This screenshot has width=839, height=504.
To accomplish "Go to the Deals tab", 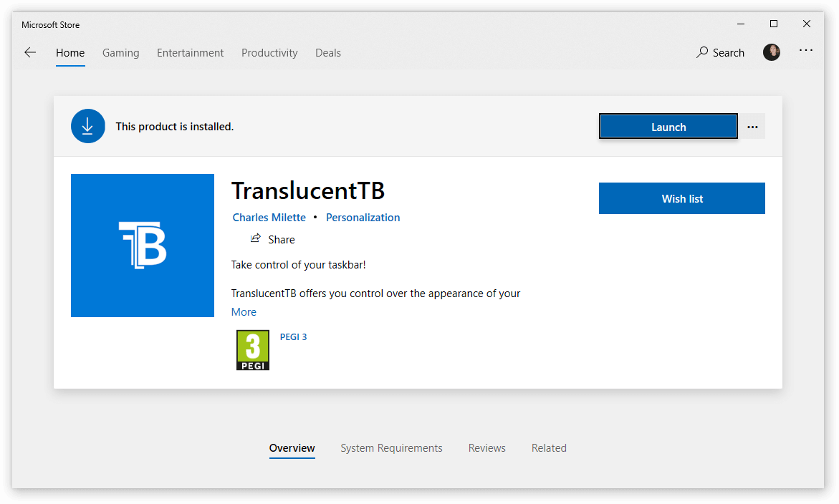I will [x=328, y=53].
